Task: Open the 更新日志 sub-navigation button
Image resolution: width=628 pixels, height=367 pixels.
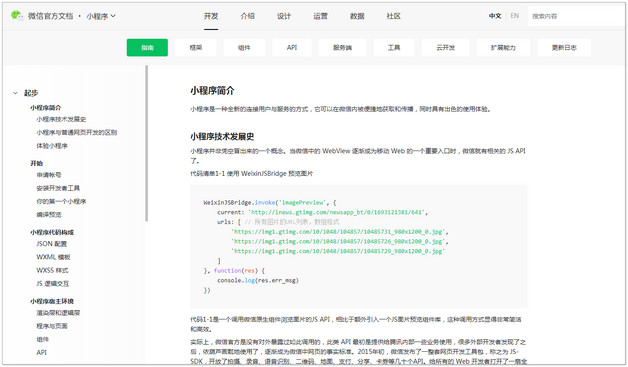Action: click(x=564, y=48)
